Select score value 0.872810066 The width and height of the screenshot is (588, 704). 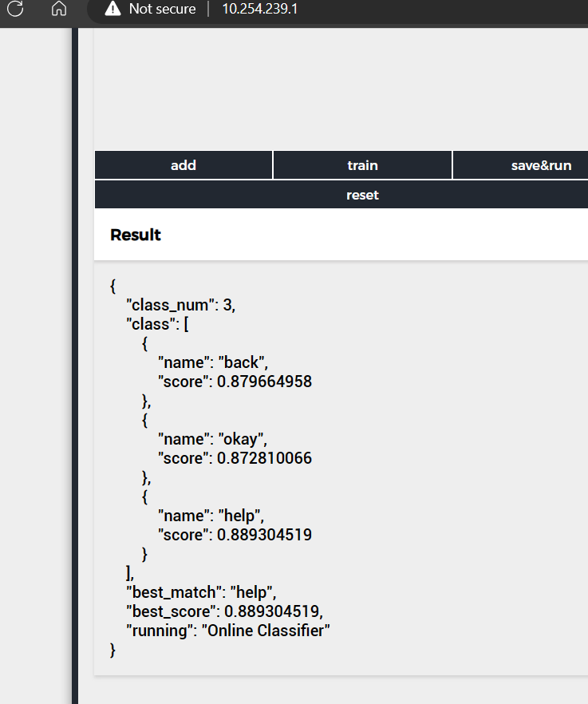(264, 458)
